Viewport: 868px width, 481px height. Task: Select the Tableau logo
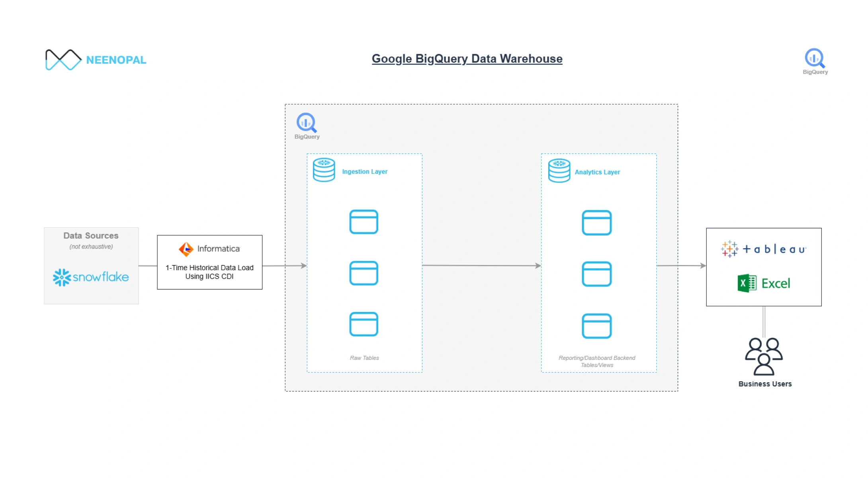click(x=763, y=249)
